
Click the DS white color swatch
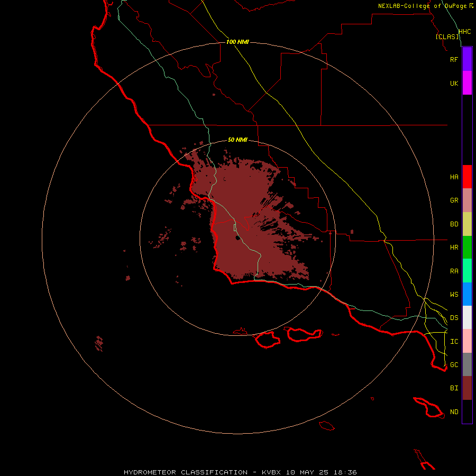click(x=467, y=317)
